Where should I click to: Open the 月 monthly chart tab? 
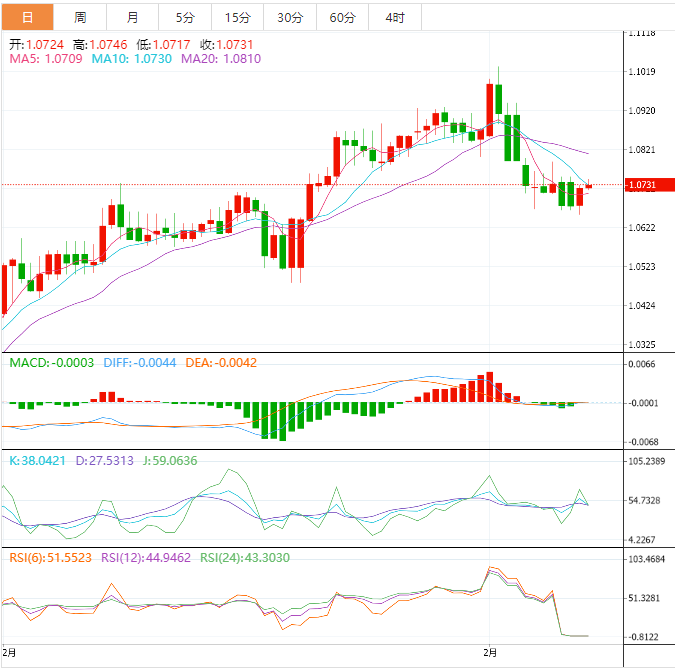pyautogui.click(x=133, y=17)
